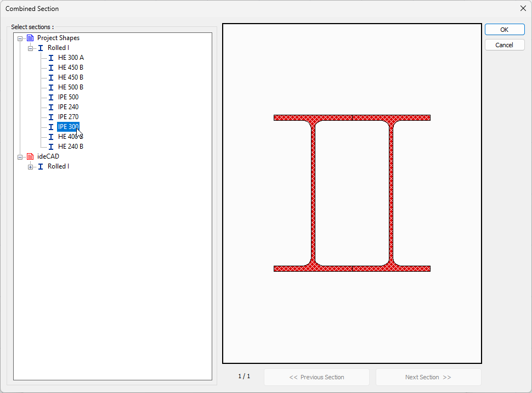Viewport: 532px width, 393px height.
Task: Select the IPE 270 section
Action: 68,116
